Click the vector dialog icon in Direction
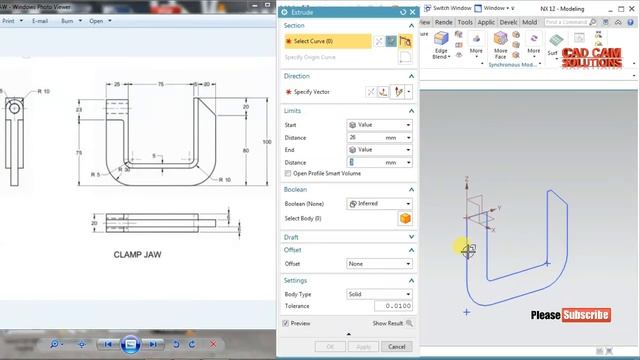 (383, 92)
